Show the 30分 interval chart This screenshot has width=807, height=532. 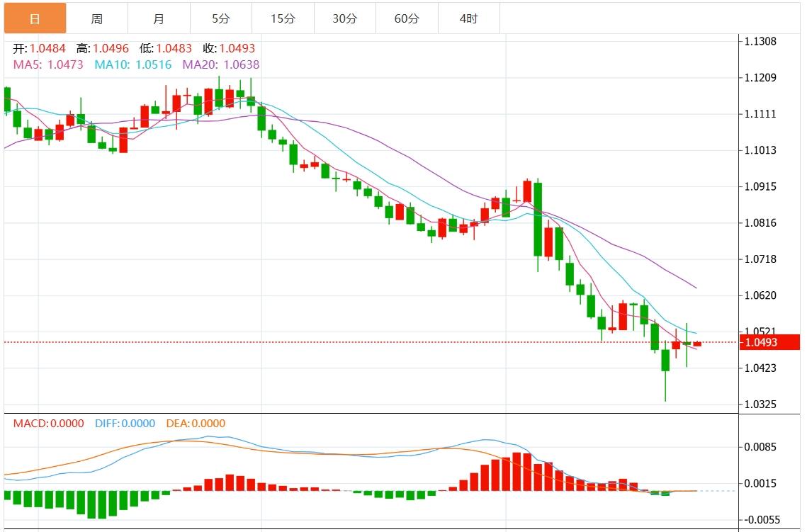[x=344, y=18]
